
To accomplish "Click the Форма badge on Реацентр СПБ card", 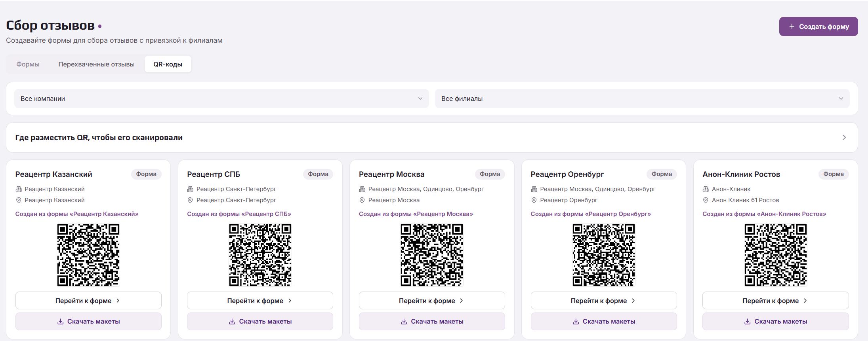I will (x=318, y=174).
